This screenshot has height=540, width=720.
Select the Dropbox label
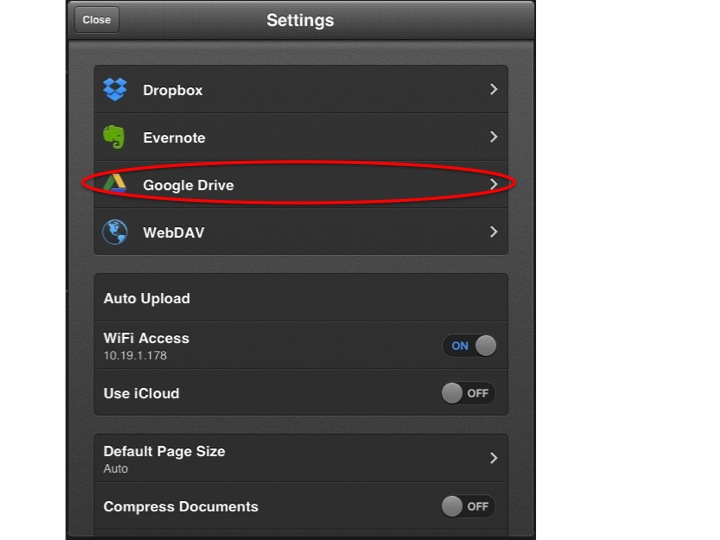click(x=173, y=90)
